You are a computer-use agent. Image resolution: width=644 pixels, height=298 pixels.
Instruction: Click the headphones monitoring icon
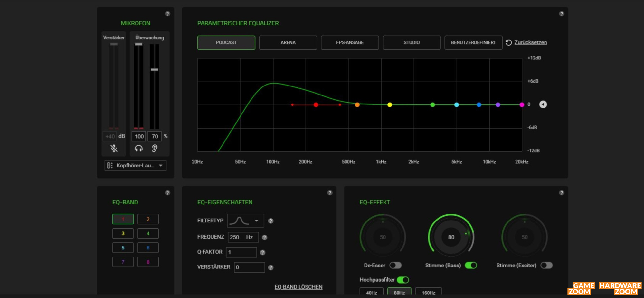click(x=138, y=148)
